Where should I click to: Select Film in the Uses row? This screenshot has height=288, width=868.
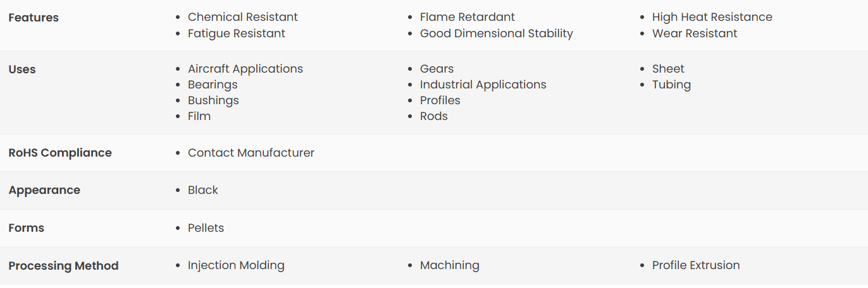point(199,116)
